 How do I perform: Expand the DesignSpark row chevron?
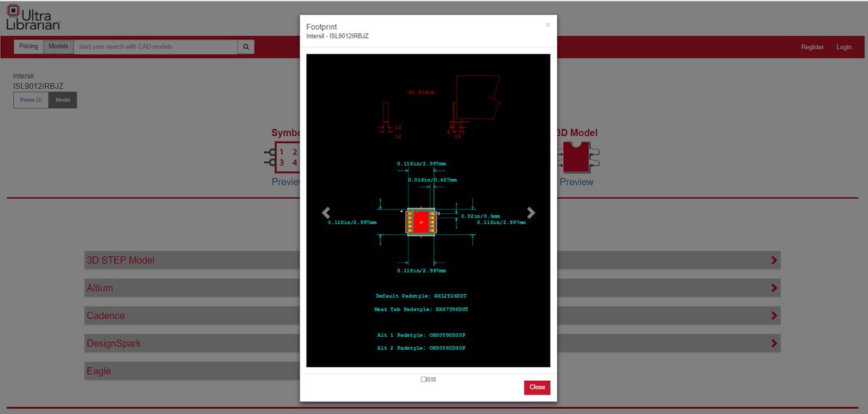pyautogui.click(x=774, y=343)
